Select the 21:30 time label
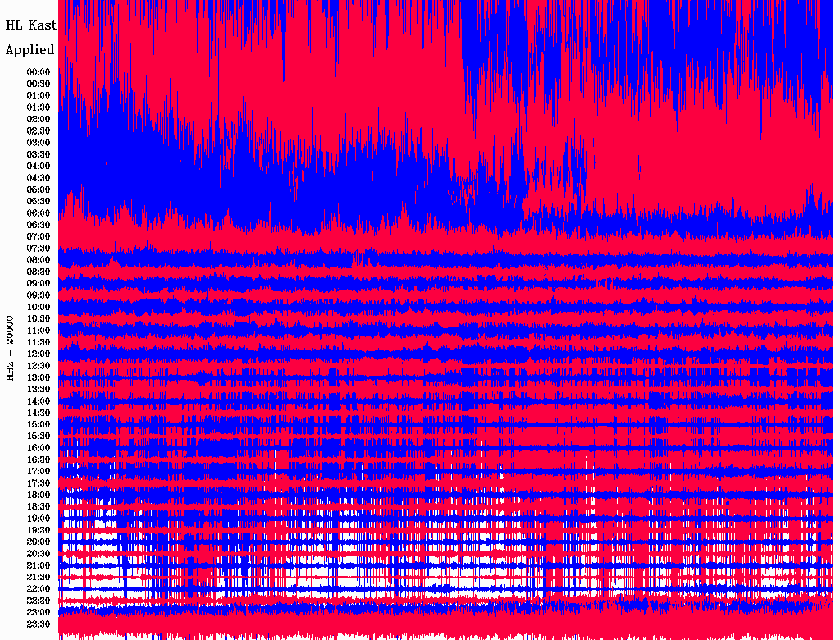Viewport: 840px width, 640px height. (39, 578)
